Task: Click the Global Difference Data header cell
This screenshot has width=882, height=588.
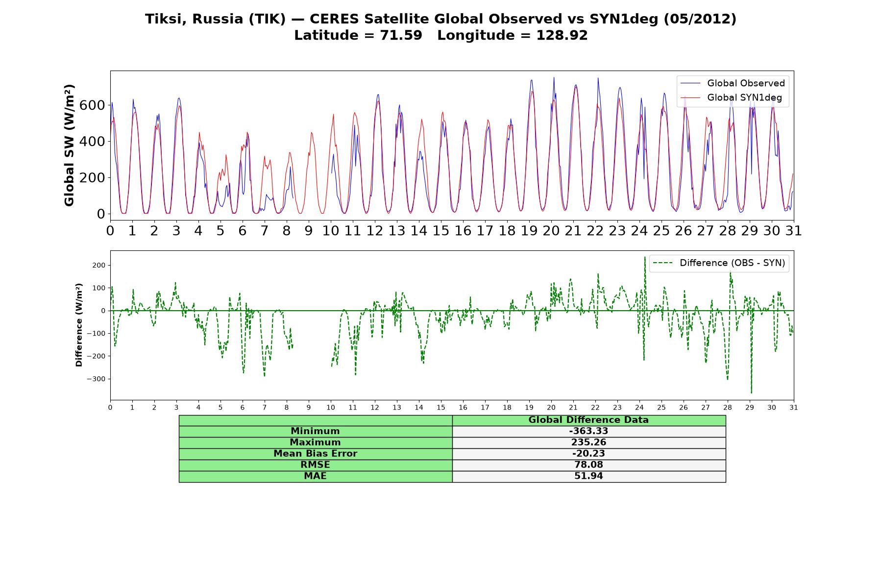Action: (x=589, y=420)
